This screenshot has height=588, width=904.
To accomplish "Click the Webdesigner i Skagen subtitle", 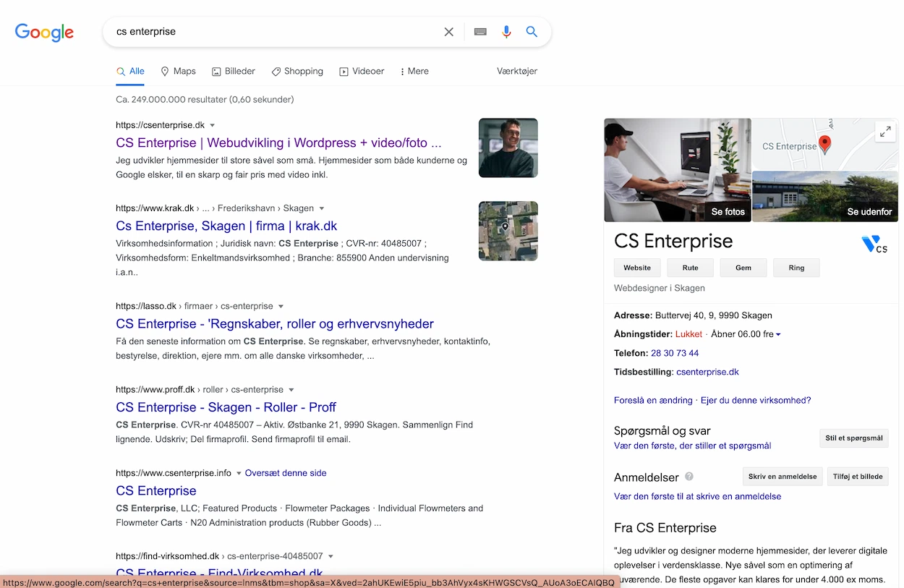I will 660,288.
